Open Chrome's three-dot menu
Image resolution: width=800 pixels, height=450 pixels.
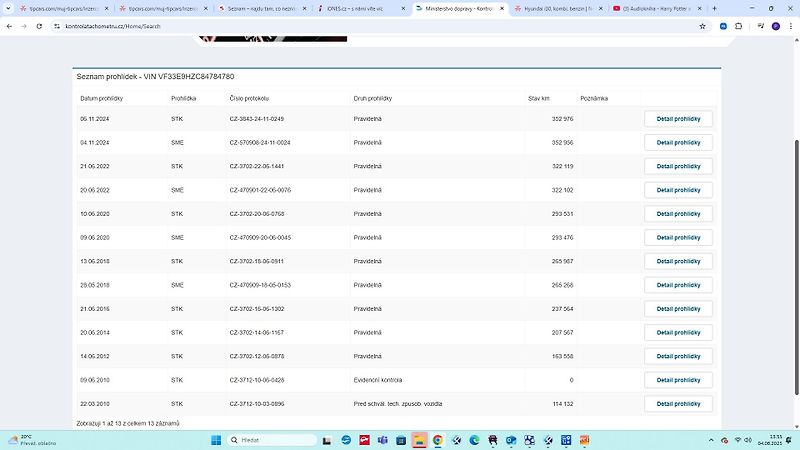[791, 26]
